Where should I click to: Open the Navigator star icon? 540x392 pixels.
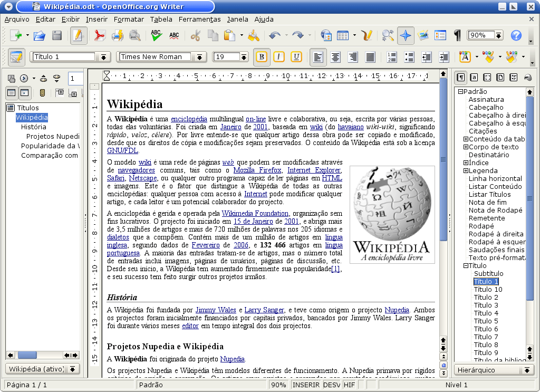[x=406, y=36]
